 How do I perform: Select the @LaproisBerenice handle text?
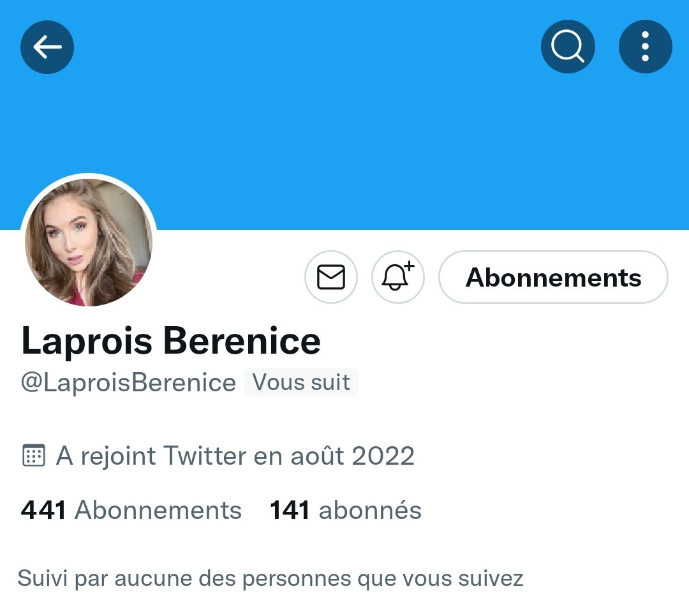pyautogui.click(x=128, y=382)
